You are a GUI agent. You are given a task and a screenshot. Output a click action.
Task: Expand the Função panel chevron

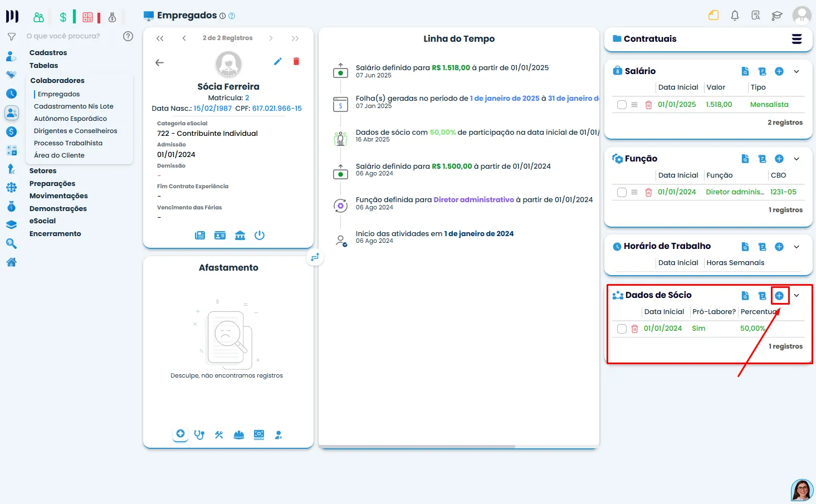(797, 159)
